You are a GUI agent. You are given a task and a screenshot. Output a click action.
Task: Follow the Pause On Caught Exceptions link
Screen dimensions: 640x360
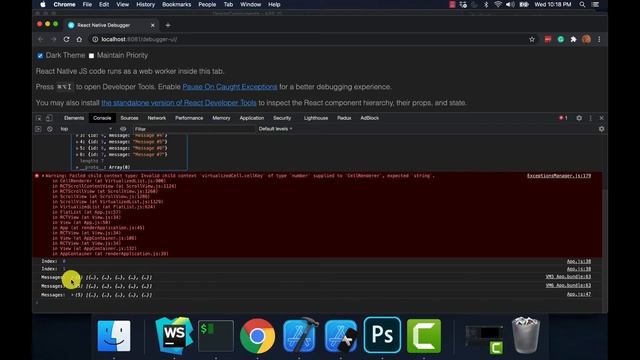(x=230, y=87)
